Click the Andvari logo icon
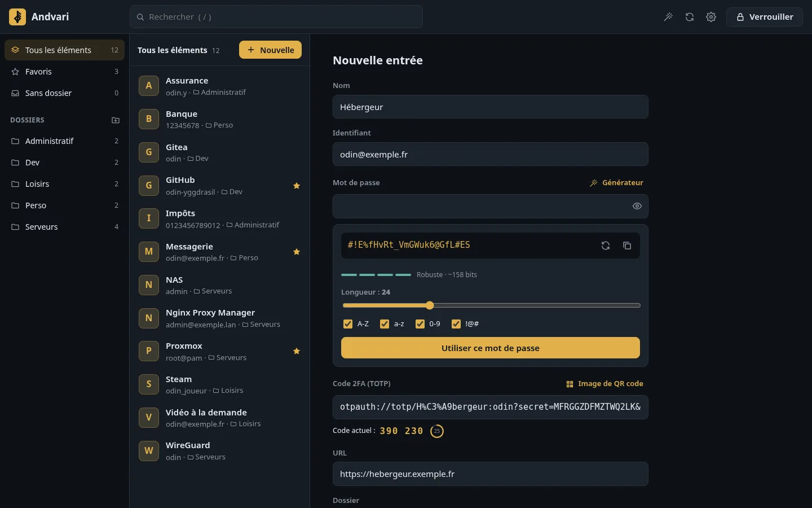 coord(17,17)
